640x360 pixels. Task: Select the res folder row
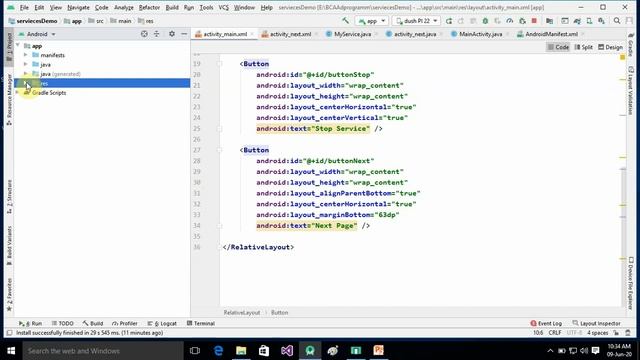(102, 83)
